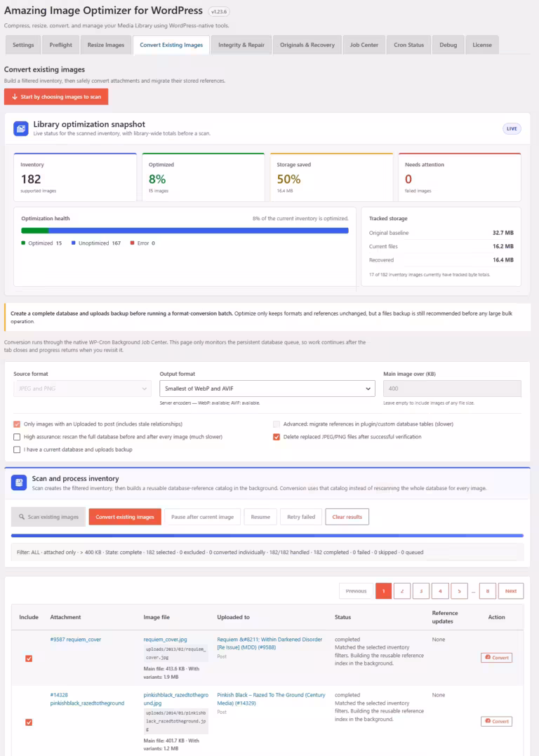The height and width of the screenshot is (756, 539).
Task: Click the LIVE status badge
Action: point(512,129)
